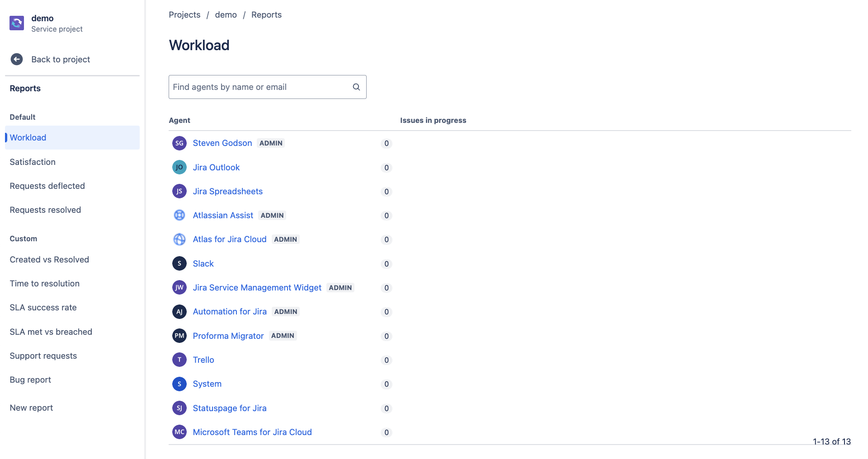The height and width of the screenshot is (459, 868).
Task: Open the Bug report item
Action: (30, 379)
